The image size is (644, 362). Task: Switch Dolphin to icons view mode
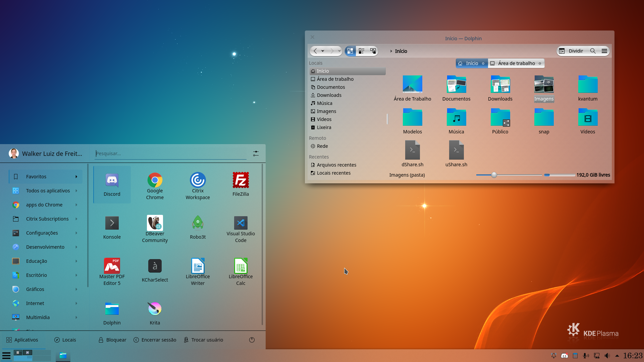point(350,51)
